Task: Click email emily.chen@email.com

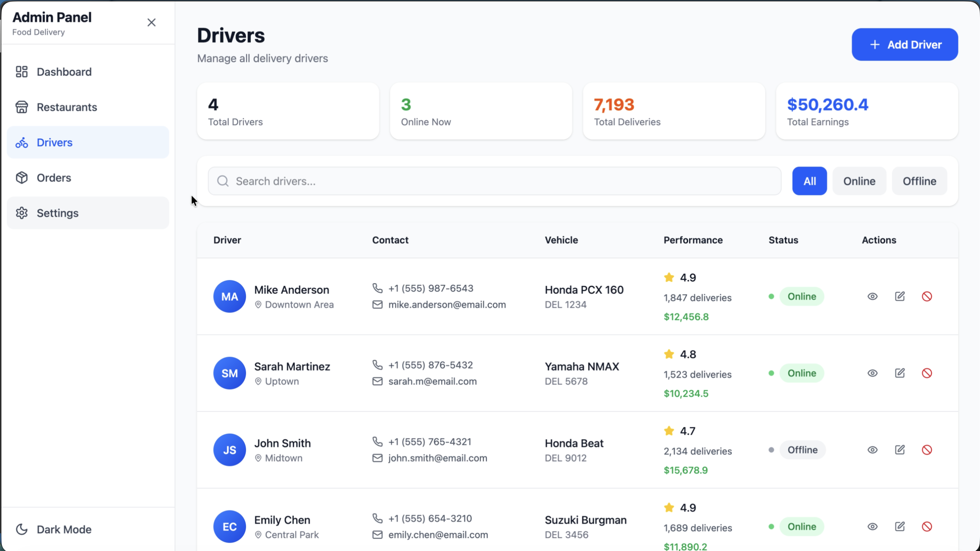Action: [438, 535]
